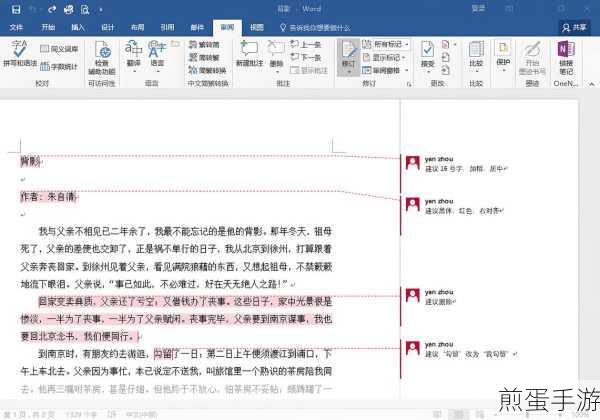Switch to web layout view icon

479,414
